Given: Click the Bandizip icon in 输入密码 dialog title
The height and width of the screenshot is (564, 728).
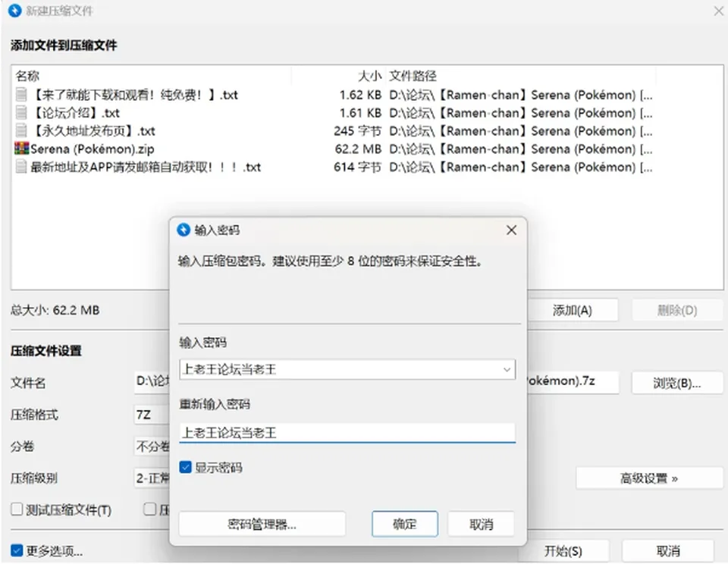Looking at the screenshot, I should click(x=184, y=230).
